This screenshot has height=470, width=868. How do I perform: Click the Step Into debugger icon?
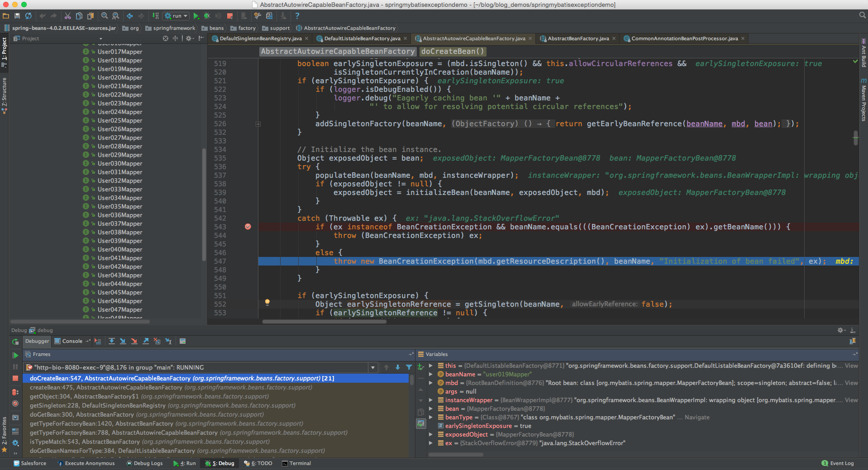123,341
